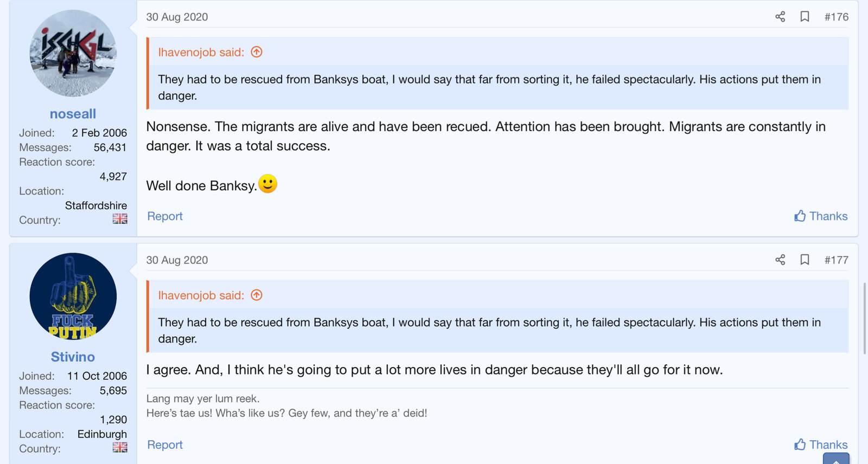Jump to quoted post in #177
This screenshot has width=868, height=464.
(257, 295)
